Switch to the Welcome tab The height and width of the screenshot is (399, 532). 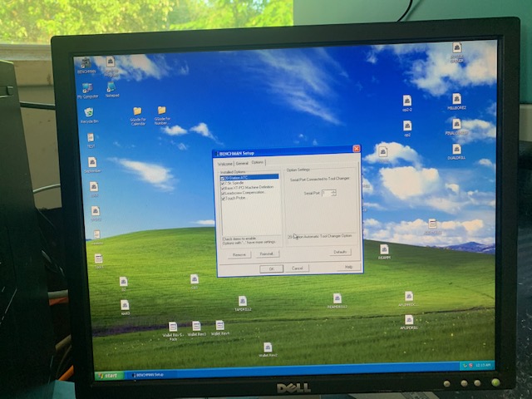point(225,164)
